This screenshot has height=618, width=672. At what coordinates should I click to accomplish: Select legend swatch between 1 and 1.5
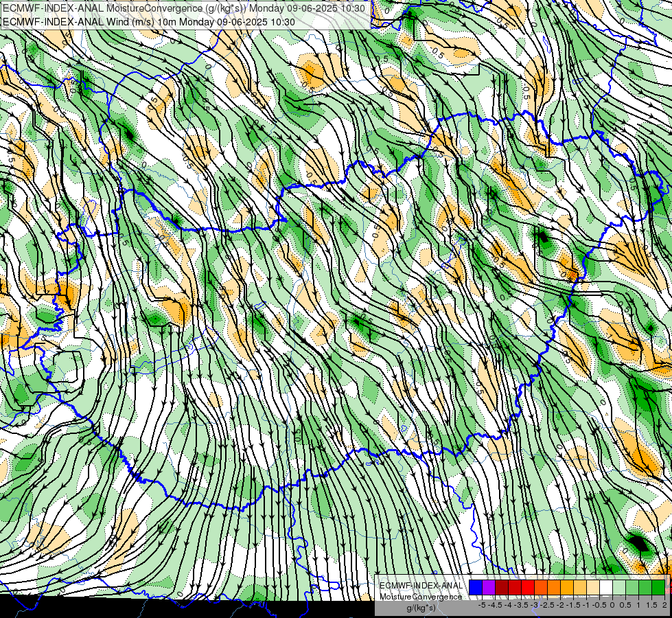(x=645, y=588)
